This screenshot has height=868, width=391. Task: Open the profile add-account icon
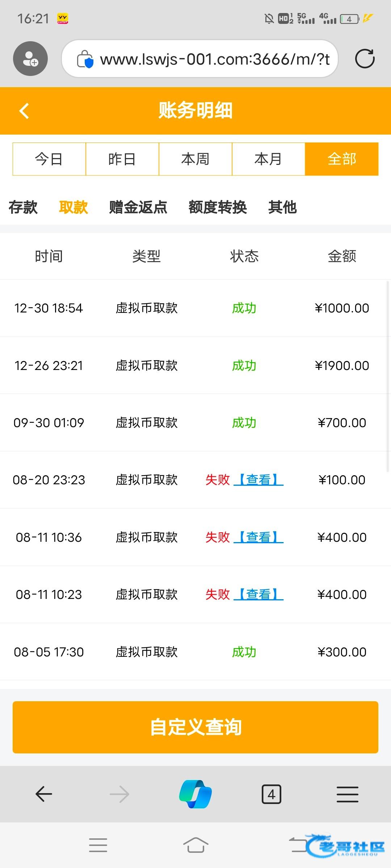tap(30, 59)
